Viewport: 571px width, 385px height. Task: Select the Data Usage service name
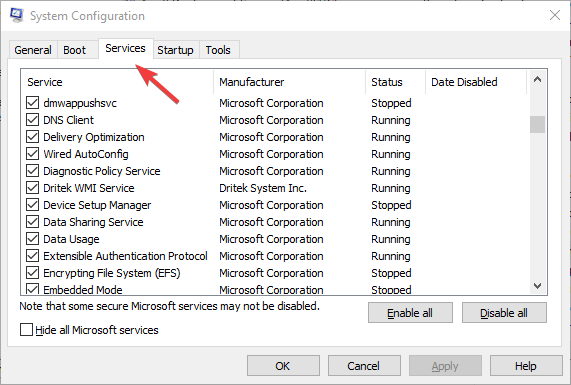point(71,239)
